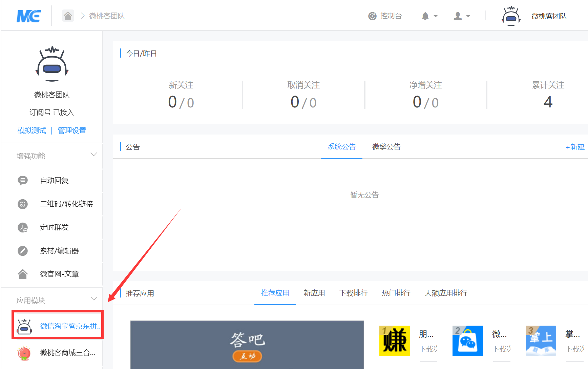Open the rank 3 掌上 app icon

pos(541,341)
